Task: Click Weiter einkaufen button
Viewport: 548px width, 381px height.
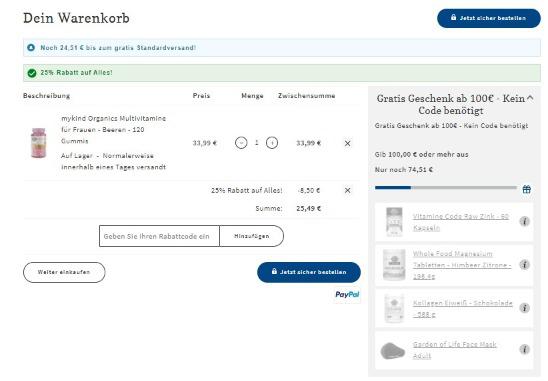Action: click(x=64, y=272)
